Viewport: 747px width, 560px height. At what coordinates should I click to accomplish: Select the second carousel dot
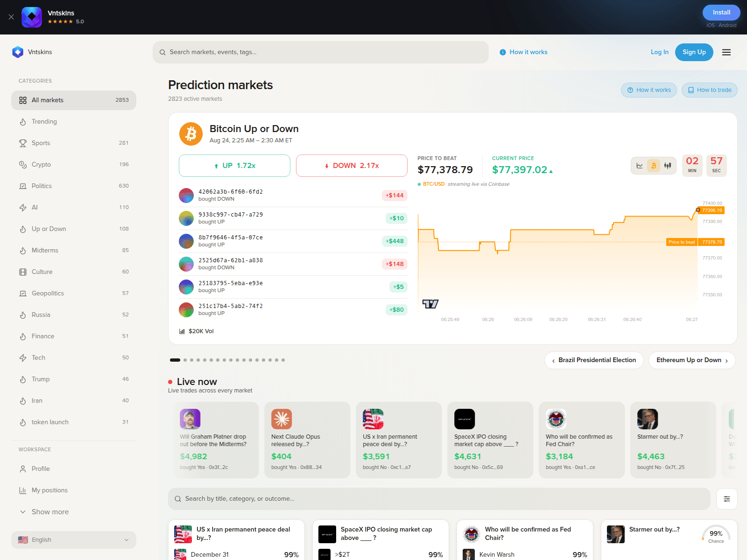click(x=185, y=360)
